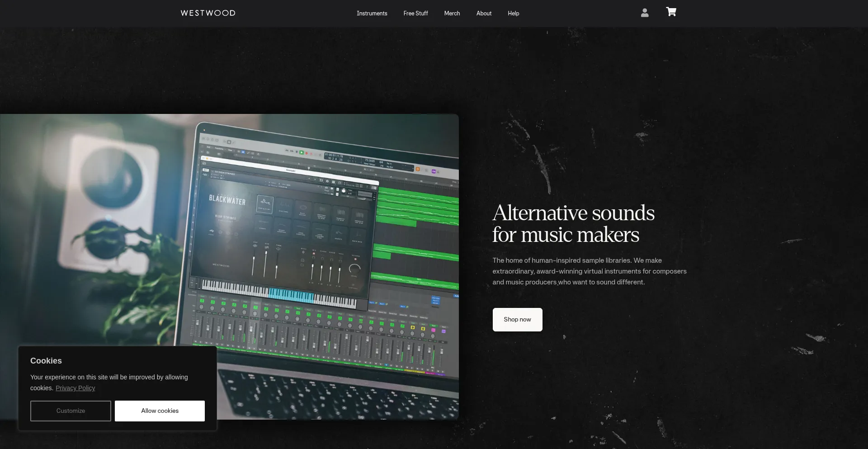Open the Instruments menu
The width and height of the screenshot is (868, 449).
[372, 14]
